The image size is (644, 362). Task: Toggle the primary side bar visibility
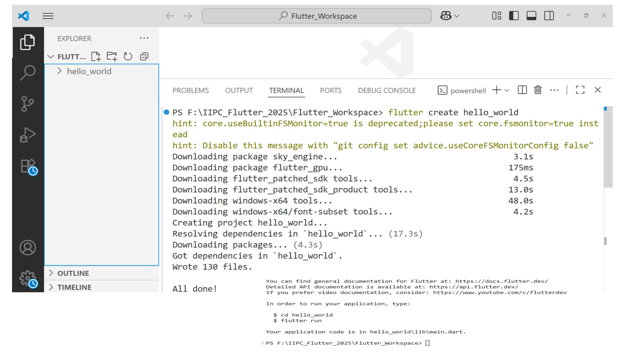pos(514,16)
